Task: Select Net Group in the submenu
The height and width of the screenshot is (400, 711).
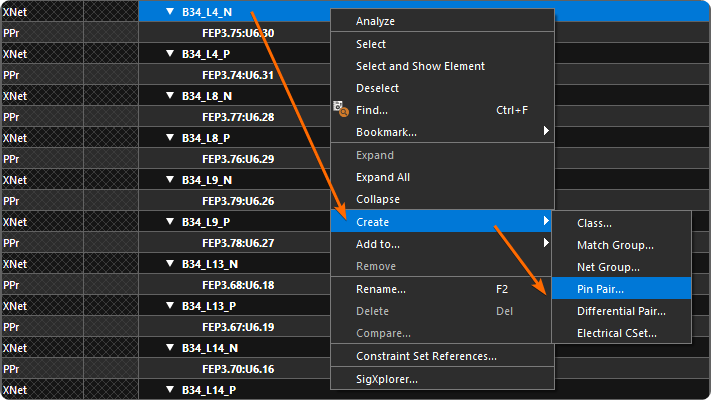Action: point(608,267)
